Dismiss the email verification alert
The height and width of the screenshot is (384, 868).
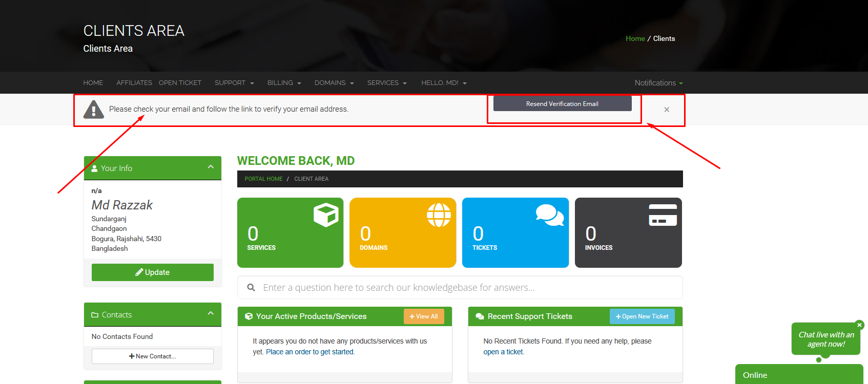coord(667,110)
